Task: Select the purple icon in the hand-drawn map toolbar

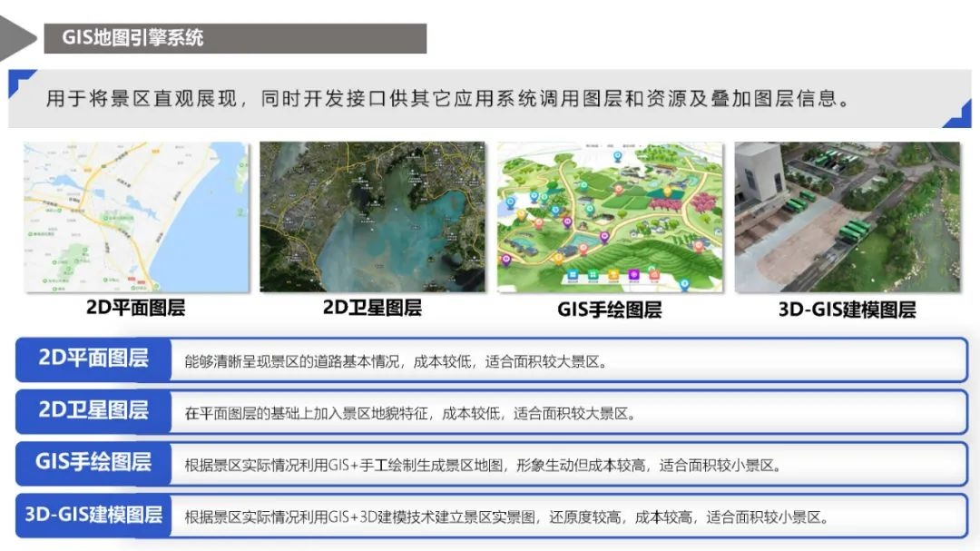Action: (x=633, y=273)
